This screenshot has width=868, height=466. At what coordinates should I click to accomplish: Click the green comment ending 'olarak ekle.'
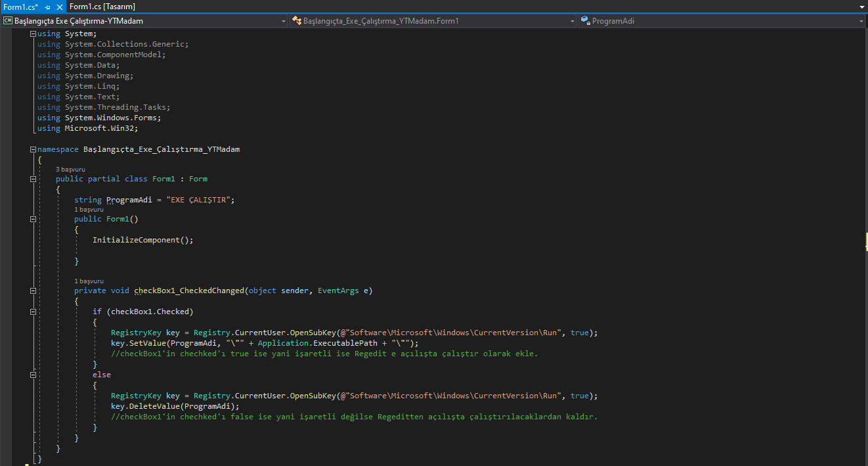324,354
